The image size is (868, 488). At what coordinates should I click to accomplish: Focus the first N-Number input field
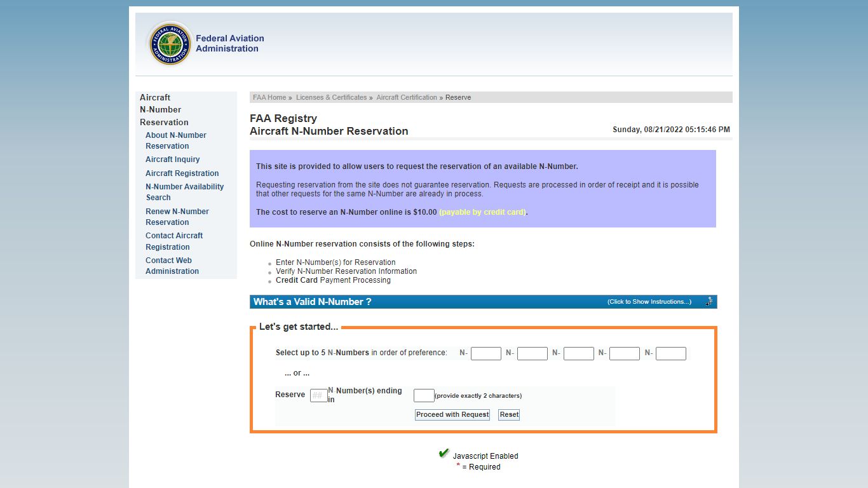[x=486, y=353]
